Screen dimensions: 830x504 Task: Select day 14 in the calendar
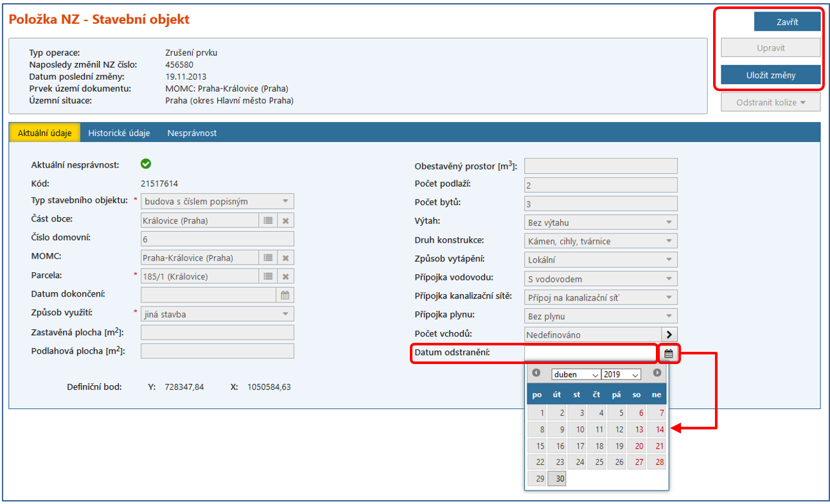[x=657, y=430]
